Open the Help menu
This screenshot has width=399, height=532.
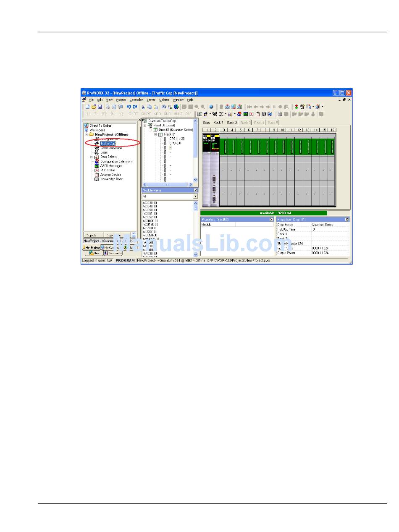(x=190, y=100)
